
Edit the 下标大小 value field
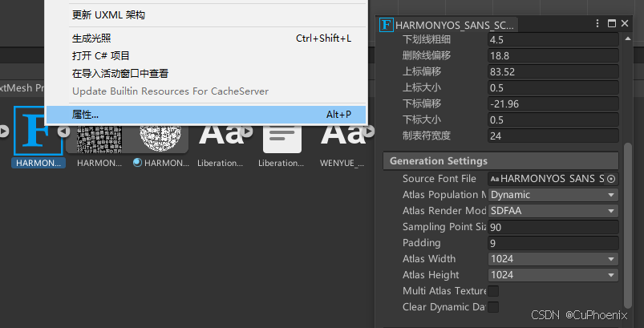pyautogui.click(x=553, y=119)
